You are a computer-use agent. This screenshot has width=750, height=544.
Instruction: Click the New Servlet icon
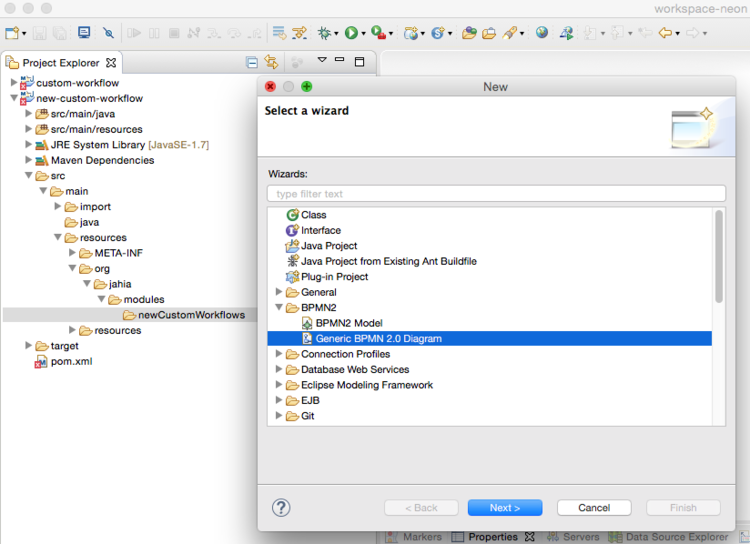pos(438,33)
